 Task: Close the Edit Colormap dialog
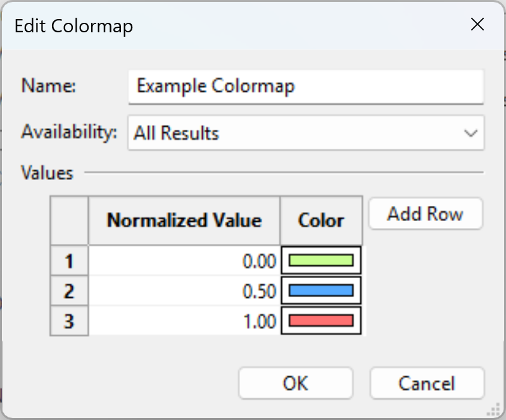pos(478,25)
